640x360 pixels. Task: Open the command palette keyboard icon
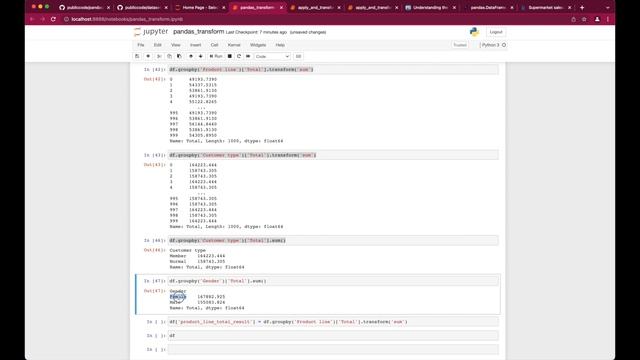pyautogui.click(x=298, y=56)
